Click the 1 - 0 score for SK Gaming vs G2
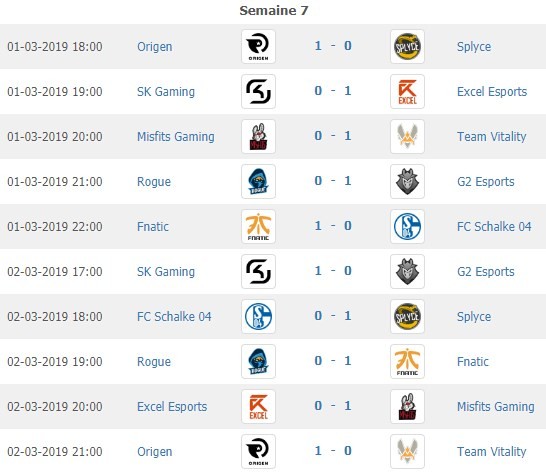The width and height of the screenshot is (546, 475). (x=333, y=271)
